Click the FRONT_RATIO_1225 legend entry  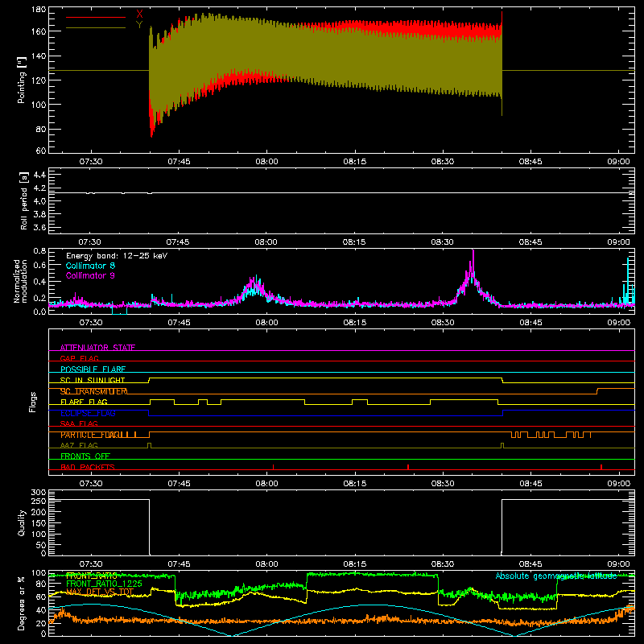coord(104,584)
